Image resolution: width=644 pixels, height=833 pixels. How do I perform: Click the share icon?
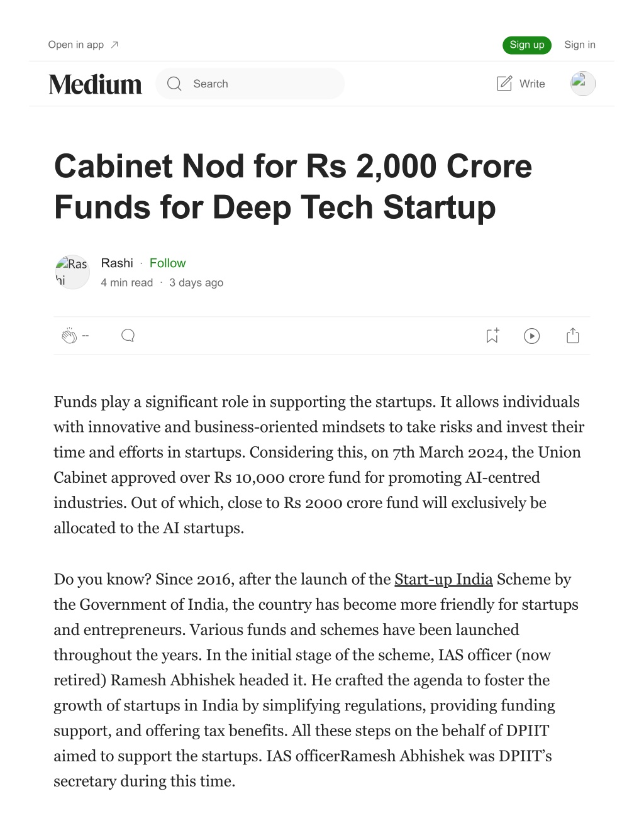[x=573, y=336]
